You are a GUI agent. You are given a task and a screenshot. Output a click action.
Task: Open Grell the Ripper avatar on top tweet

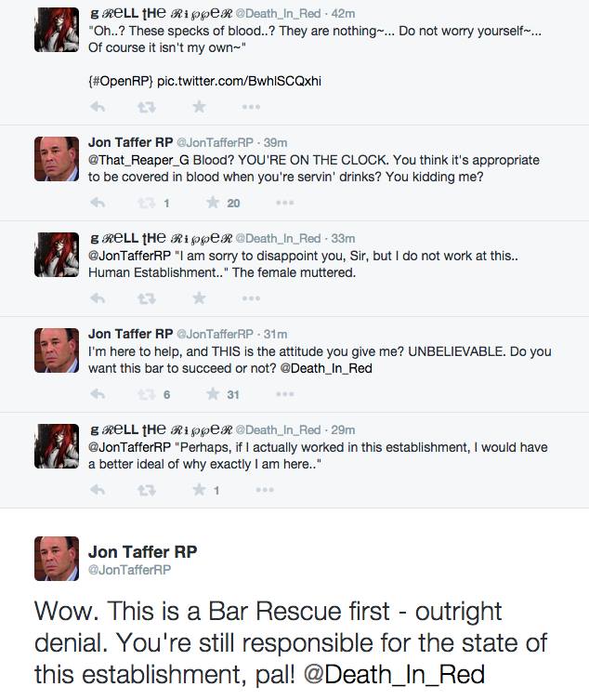tap(57, 30)
